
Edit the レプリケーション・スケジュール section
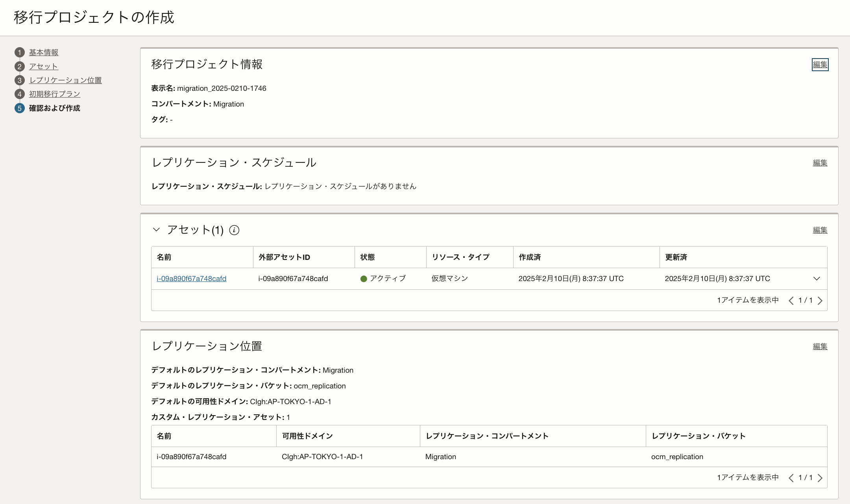click(x=820, y=163)
